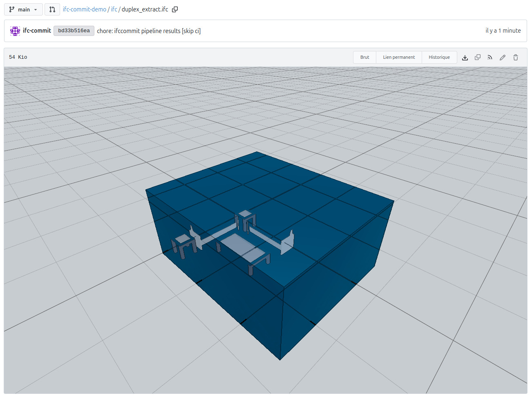The image size is (532, 400).
Task: Navigate to the ifc folder breadcrumb
Action: [114, 9]
